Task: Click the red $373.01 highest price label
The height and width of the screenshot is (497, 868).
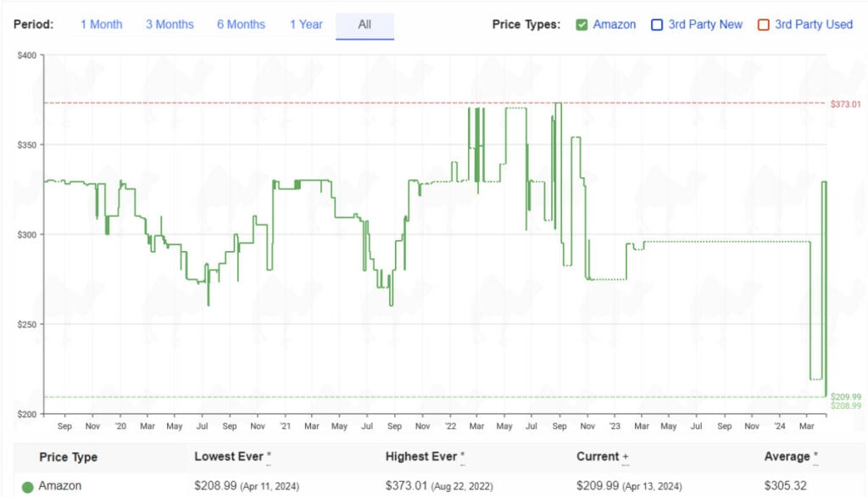Action: click(x=845, y=104)
